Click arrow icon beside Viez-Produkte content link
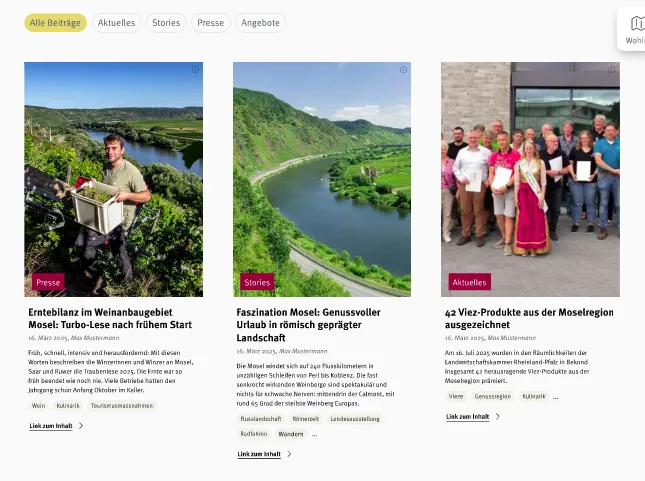Screen dimensions: 645x481 pyautogui.click(x=498, y=416)
